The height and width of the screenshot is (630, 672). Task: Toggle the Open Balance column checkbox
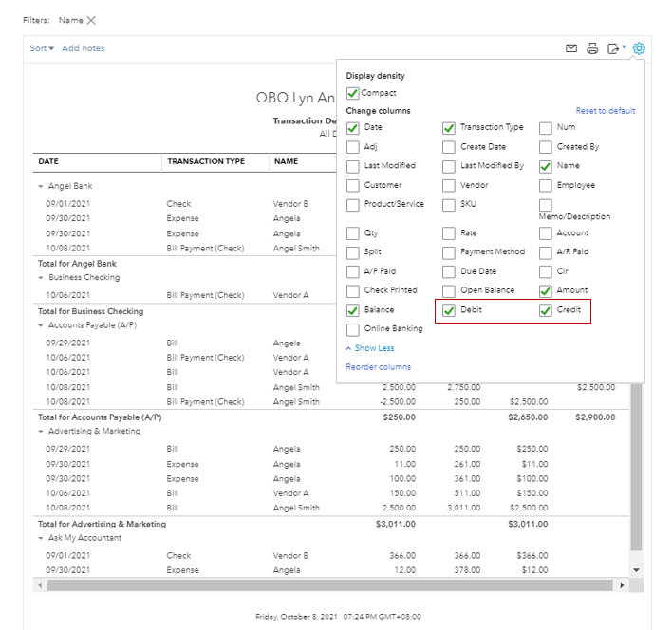(449, 290)
